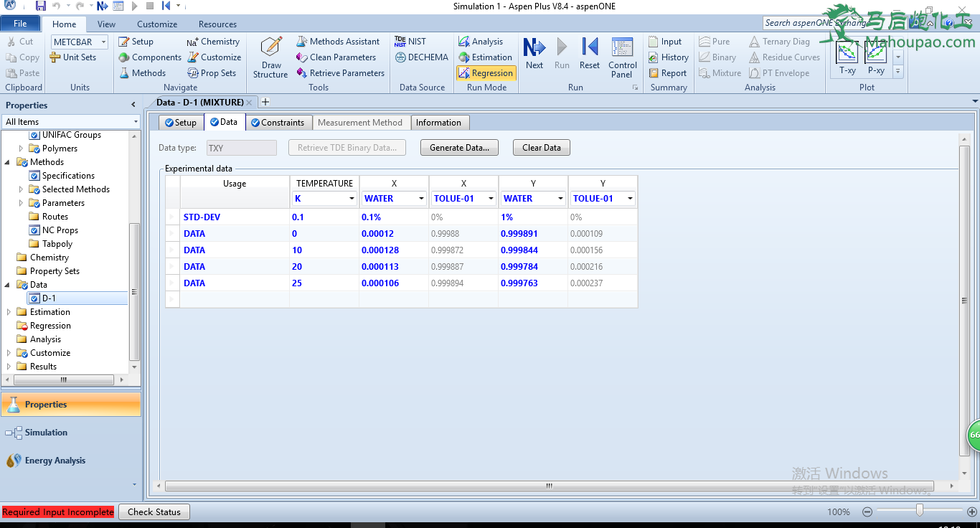Switch to the Customize ribbon tab
Screen dimensions: 980x528
[x=157, y=24]
